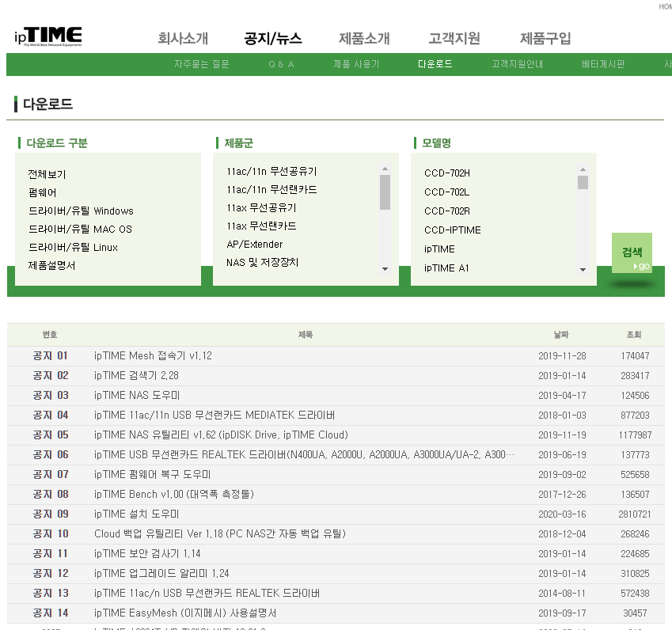This screenshot has width=672, height=630.
Task: Click view count 1177987
Action: (x=635, y=435)
